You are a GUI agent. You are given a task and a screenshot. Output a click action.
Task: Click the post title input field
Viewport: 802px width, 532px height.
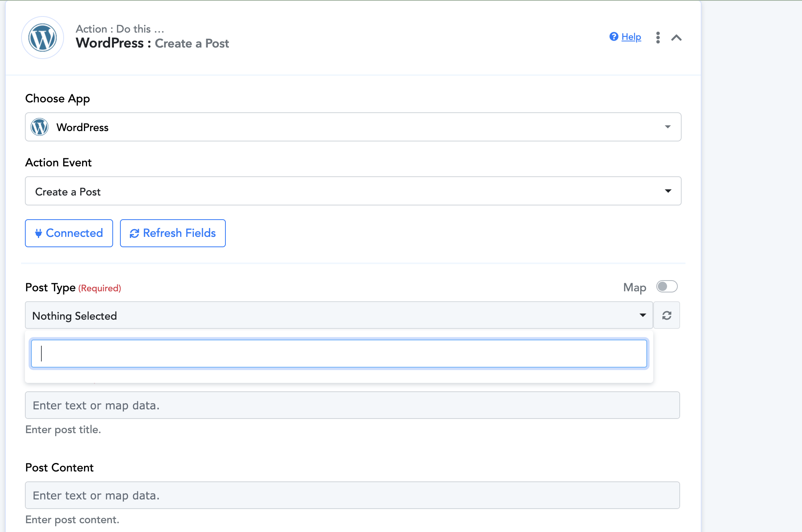click(x=352, y=405)
